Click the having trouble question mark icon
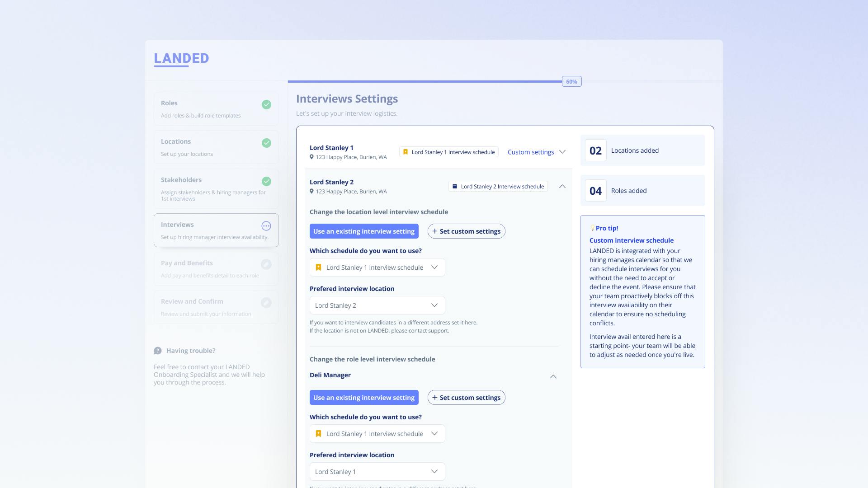Image resolution: width=868 pixels, height=488 pixels. (157, 350)
